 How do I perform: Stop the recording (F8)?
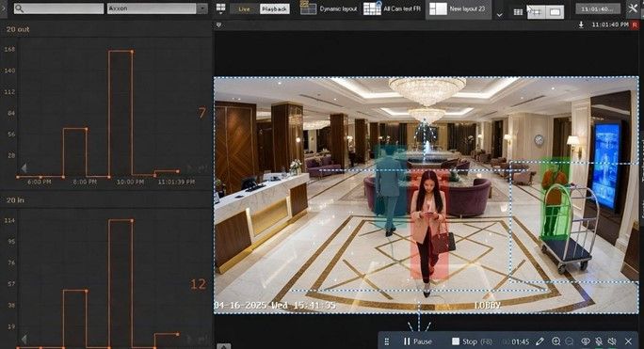pyautogui.click(x=473, y=341)
